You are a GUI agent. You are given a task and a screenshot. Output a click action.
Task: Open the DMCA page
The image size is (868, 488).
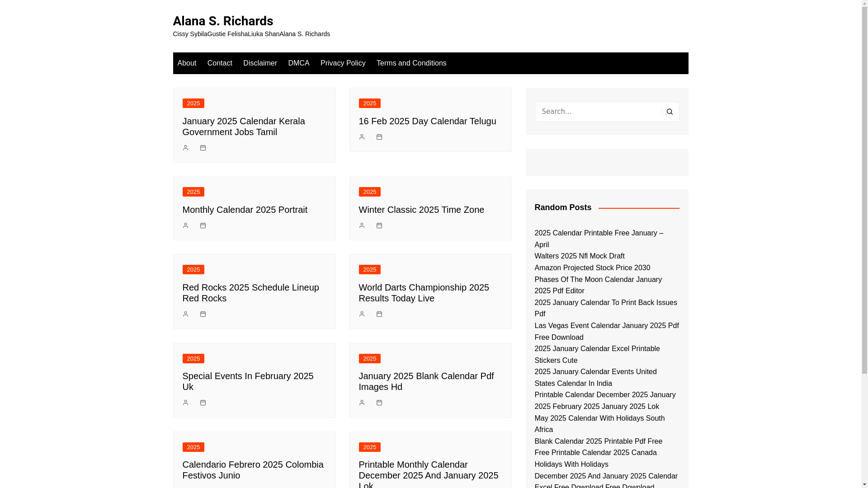[299, 63]
